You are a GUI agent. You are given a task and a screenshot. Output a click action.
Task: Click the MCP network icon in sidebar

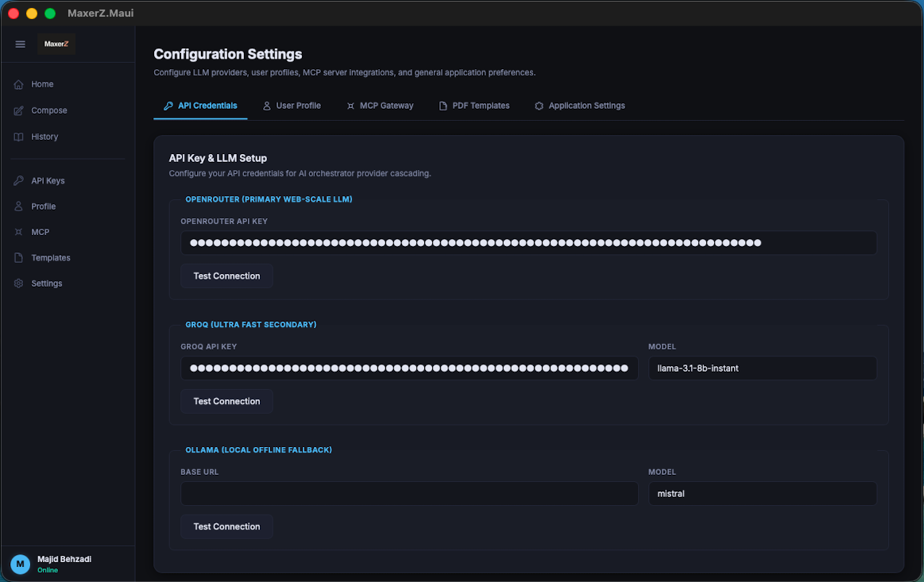pyautogui.click(x=19, y=232)
